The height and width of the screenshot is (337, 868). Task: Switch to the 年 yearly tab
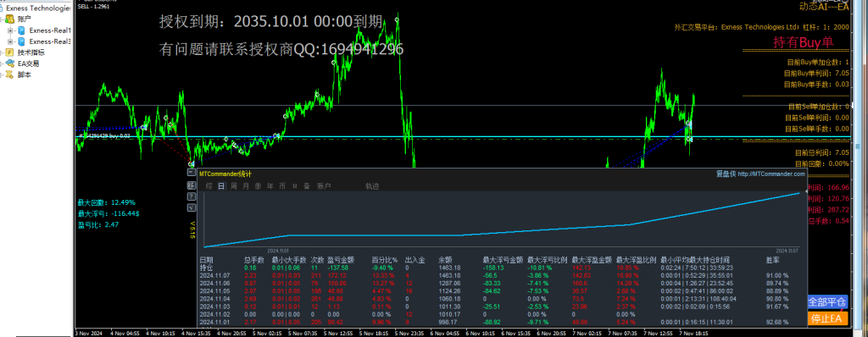pos(270,186)
